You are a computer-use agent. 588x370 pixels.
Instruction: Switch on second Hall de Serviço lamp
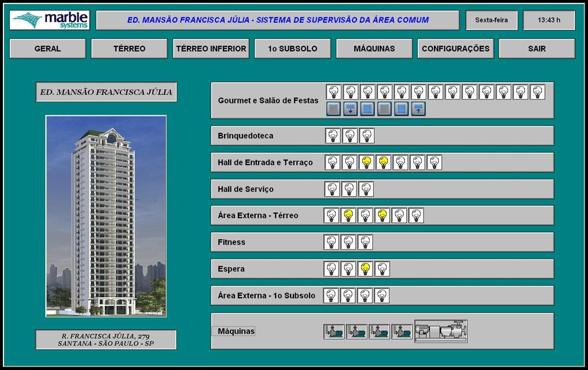349,189
